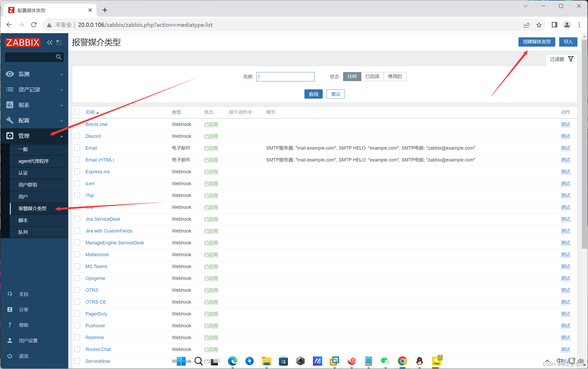The height and width of the screenshot is (369, 588).
Task: Open 分享 Z icon
Action: coord(10,310)
